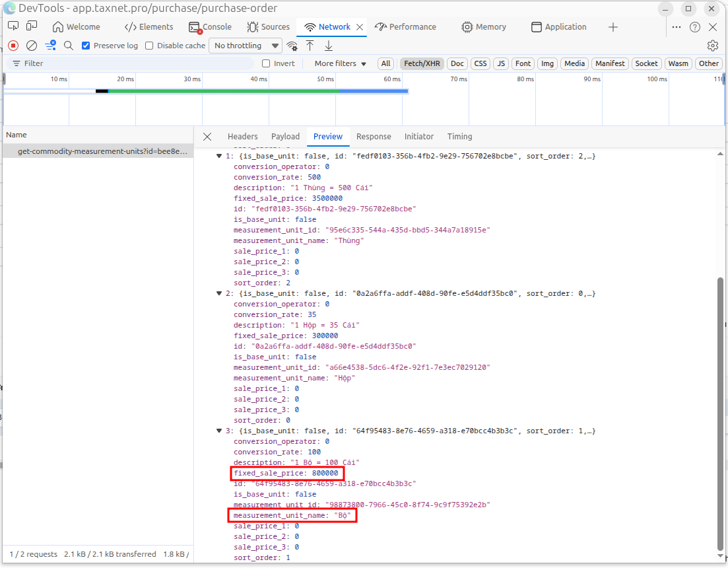Viewport: 728px width, 570px height.
Task: Open the network search magnifier icon
Action: [68, 46]
